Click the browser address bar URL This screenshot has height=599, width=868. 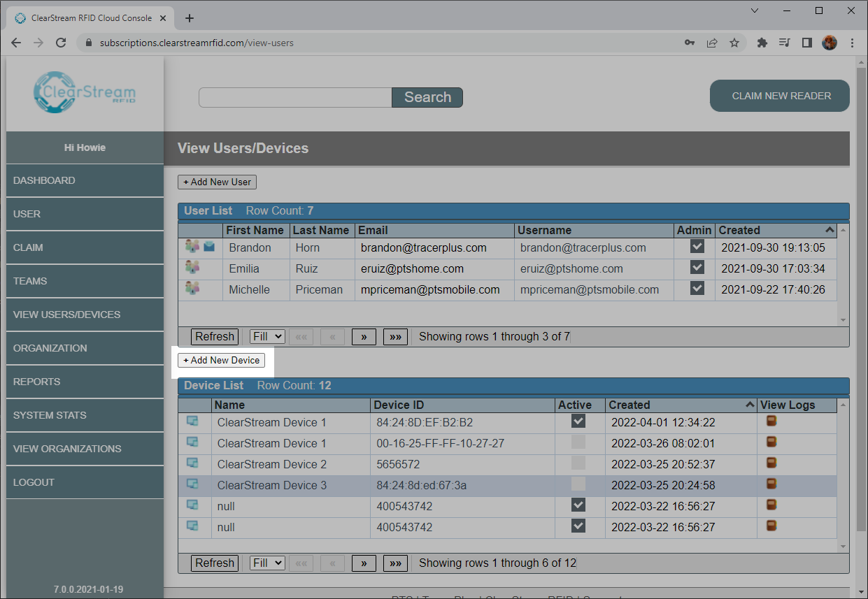point(197,43)
